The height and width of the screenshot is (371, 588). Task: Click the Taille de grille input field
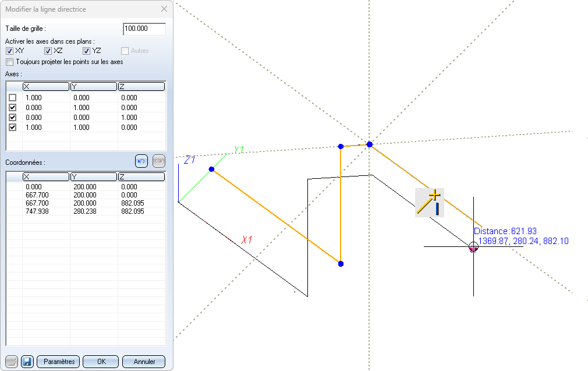coord(144,29)
